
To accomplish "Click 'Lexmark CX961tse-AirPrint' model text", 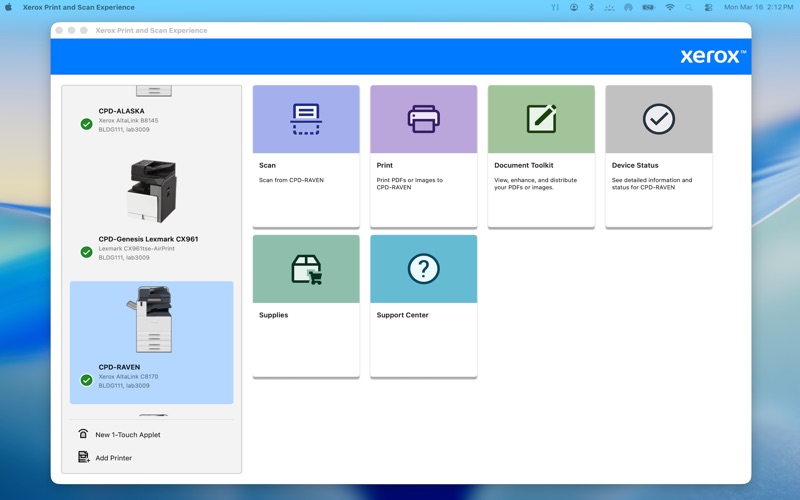I will click(x=136, y=248).
